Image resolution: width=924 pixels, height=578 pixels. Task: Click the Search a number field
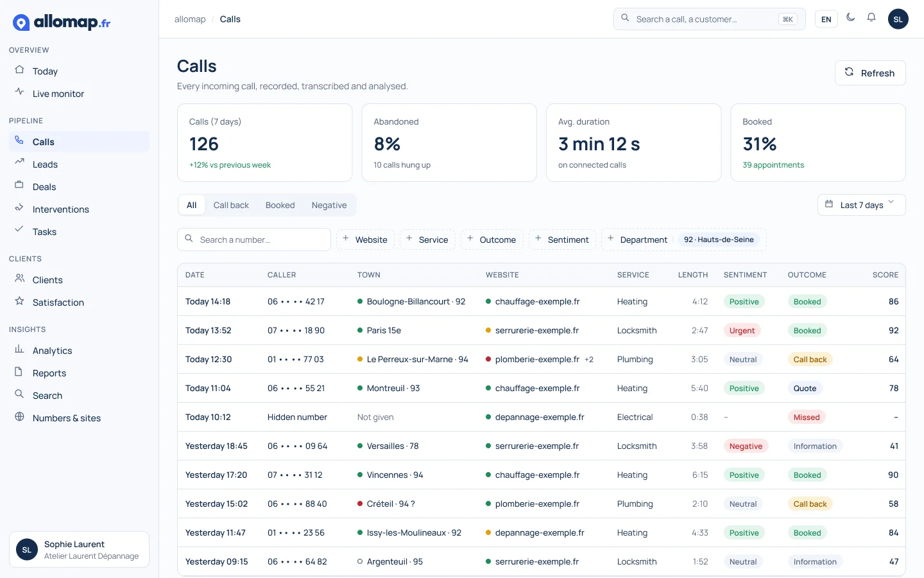click(x=254, y=240)
